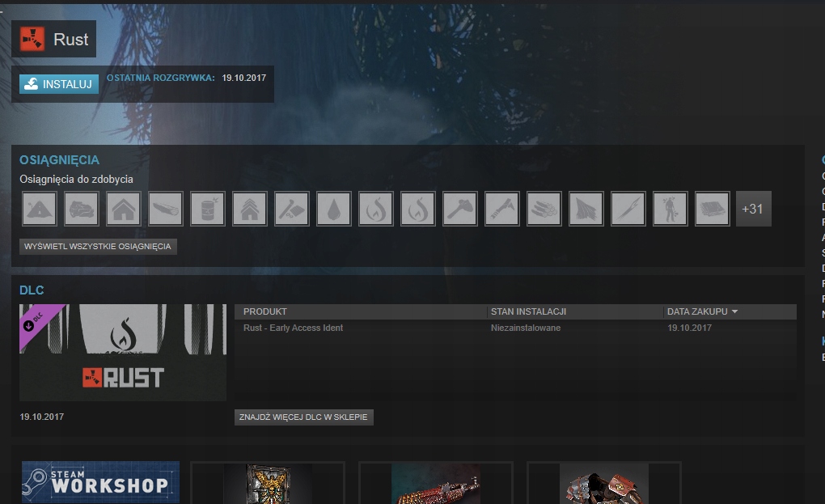The width and height of the screenshot is (825, 504).
Task: Click the OSTATNIA ROZGRYWKA label
Action: click(x=160, y=78)
